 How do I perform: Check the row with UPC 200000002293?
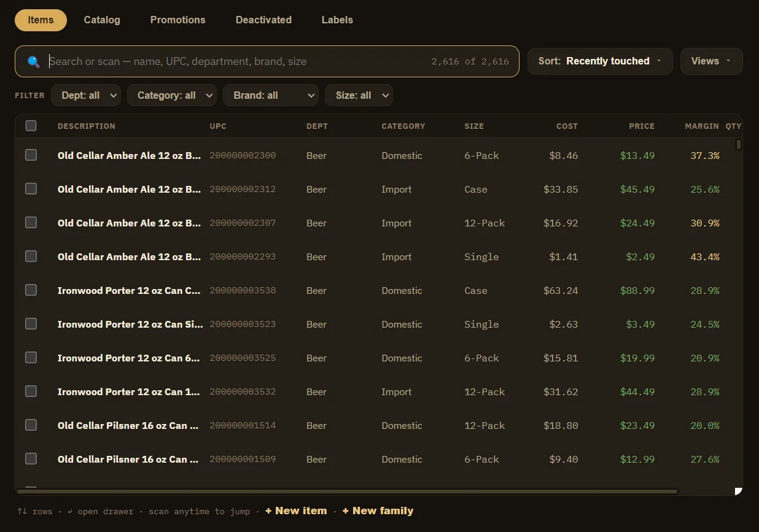pos(31,256)
